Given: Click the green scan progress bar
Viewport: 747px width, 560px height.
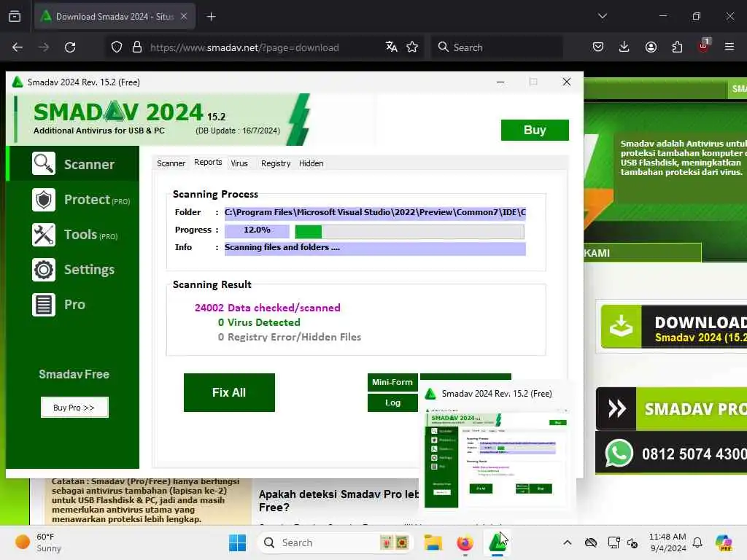Looking at the screenshot, I should point(409,231).
